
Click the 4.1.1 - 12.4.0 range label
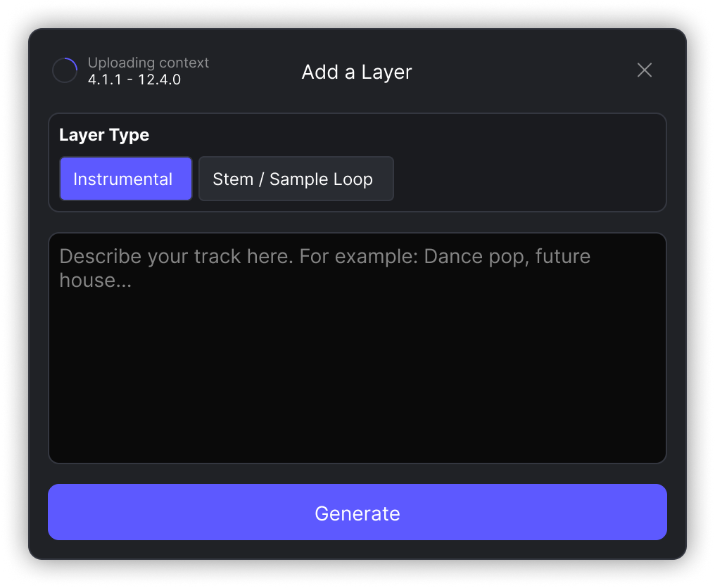(x=134, y=79)
